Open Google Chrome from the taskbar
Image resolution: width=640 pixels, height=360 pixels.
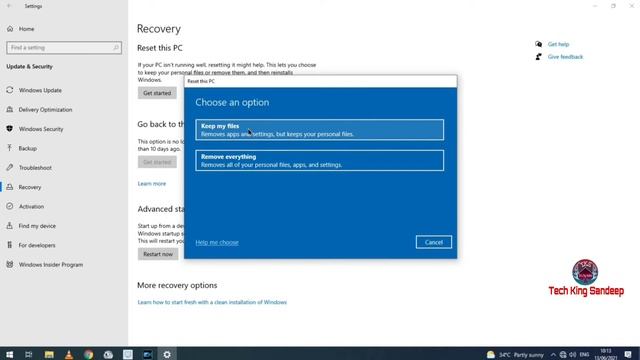coord(89,354)
